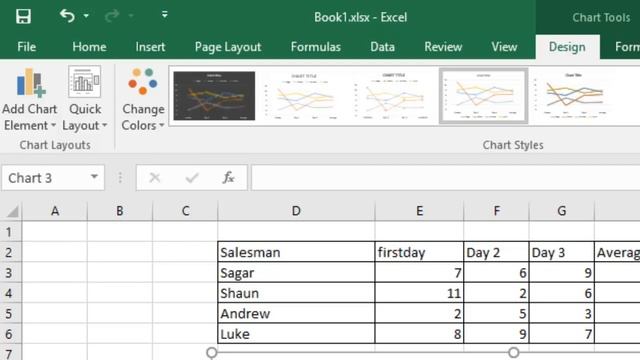Screen dimensions: 640x360
Task: Click Andrew's Day 2 value 5
Action: 496,313
